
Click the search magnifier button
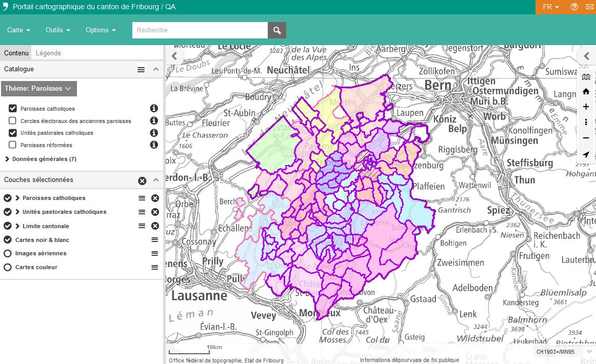(277, 30)
